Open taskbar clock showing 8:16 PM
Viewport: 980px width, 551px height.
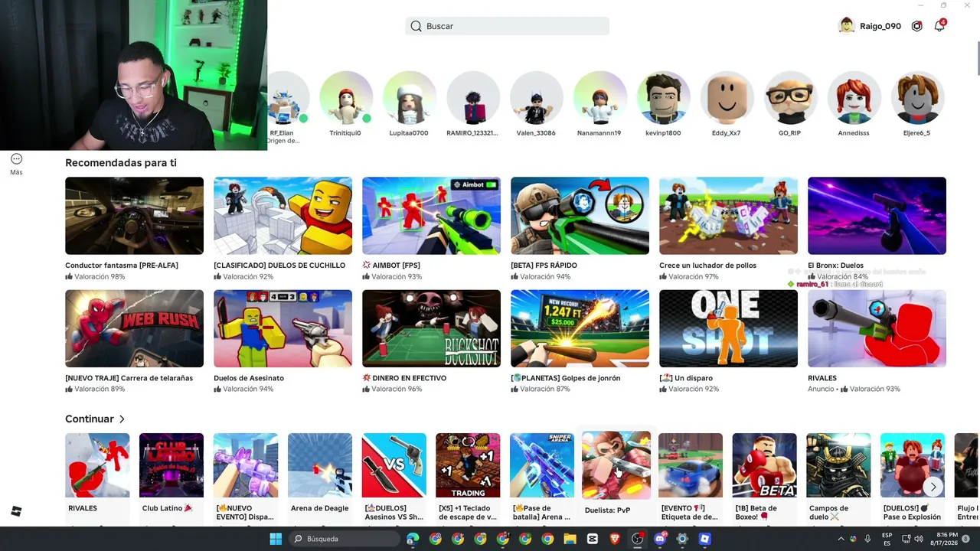click(943, 539)
